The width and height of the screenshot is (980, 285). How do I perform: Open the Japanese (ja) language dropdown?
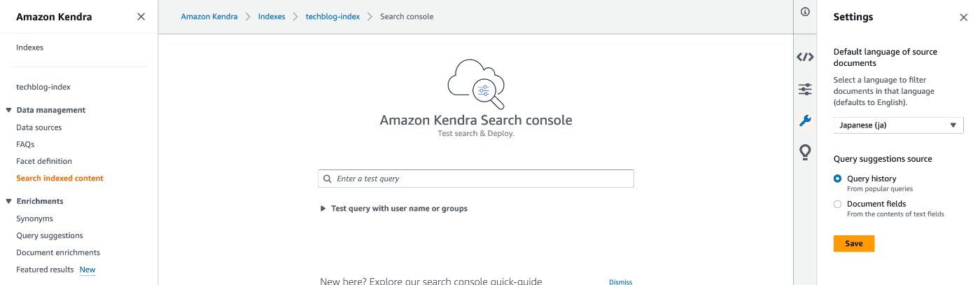point(898,125)
